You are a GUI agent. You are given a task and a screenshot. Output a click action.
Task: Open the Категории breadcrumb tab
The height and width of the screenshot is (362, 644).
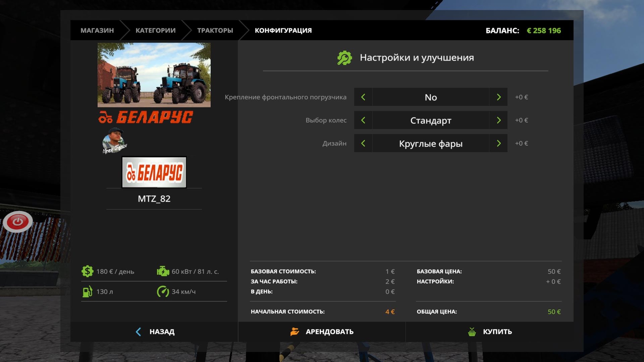(155, 30)
